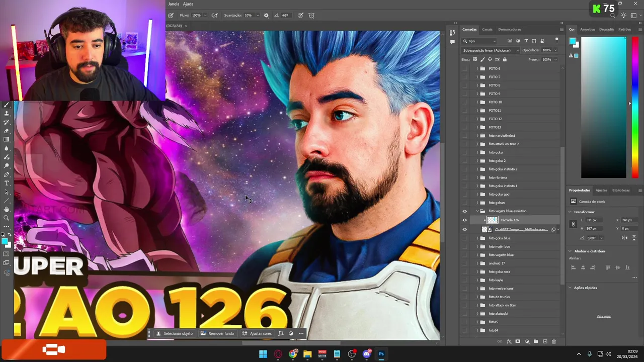Image resolution: width=644 pixels, height=362 pixels.
Task: Lock all padlock icon
Action: pyautogui.click(x=505, y=59)
